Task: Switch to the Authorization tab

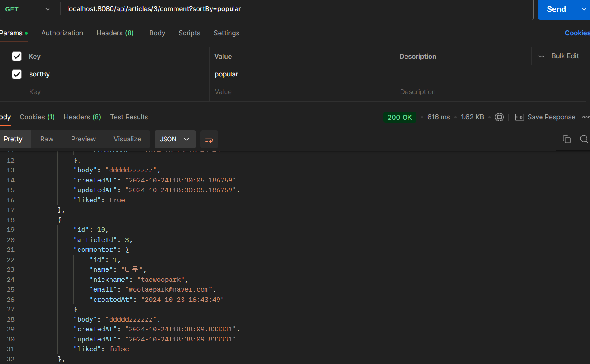Action: [x=62, y=33]
